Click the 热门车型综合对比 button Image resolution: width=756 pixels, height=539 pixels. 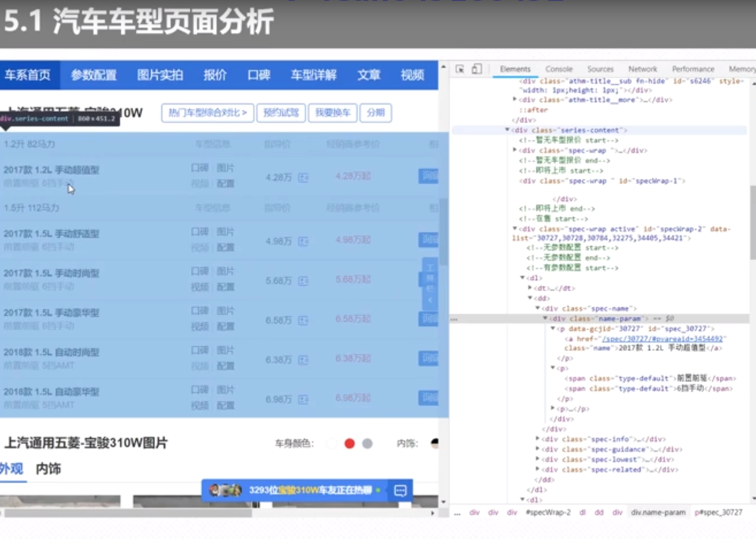(208, 113)
